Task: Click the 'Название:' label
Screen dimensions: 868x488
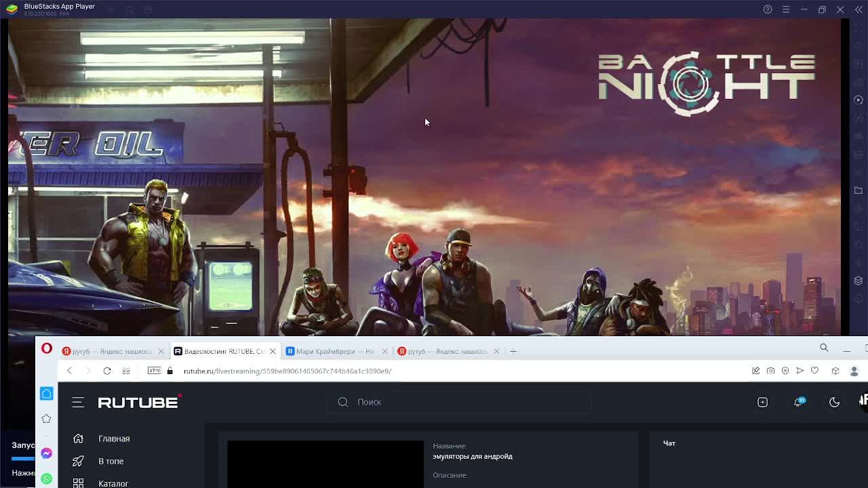Action: pyautogui.click(x=450, y=446)
